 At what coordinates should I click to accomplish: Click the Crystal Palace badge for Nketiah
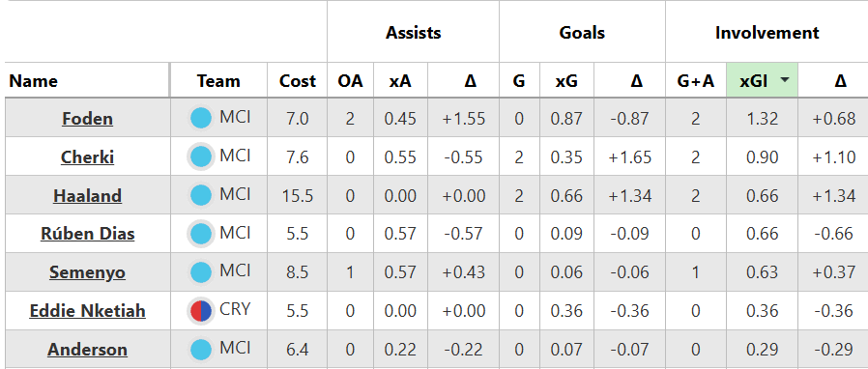point(201,311)
